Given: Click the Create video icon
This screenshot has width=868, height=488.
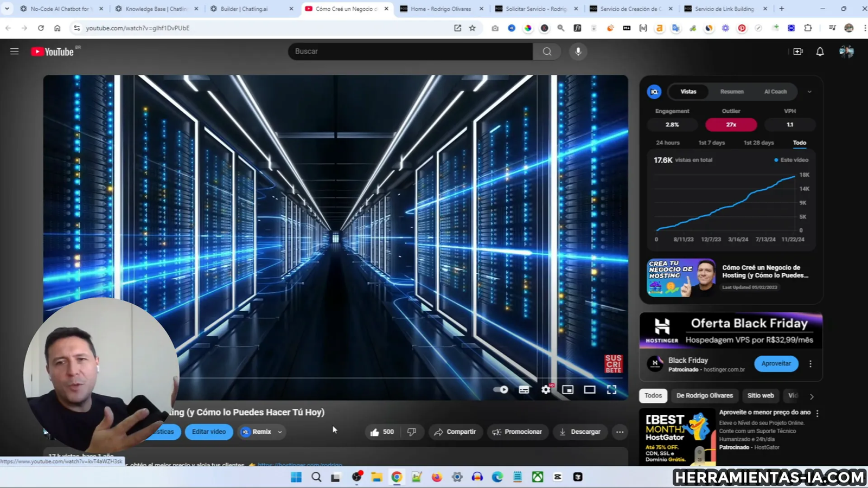Looking at the screenshot, I should (x=798, y=52).
